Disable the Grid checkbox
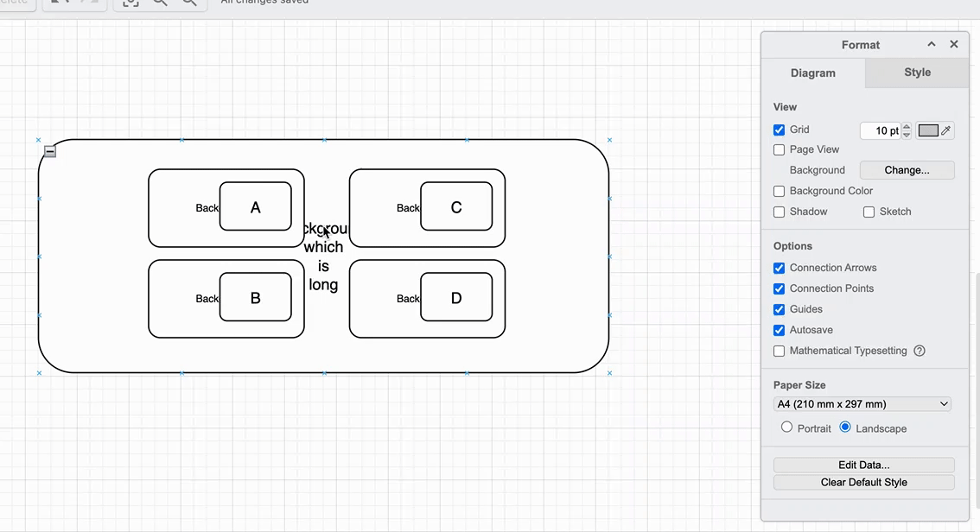The height and width of the screenshot is (532, 980). [x=780, y=130]
